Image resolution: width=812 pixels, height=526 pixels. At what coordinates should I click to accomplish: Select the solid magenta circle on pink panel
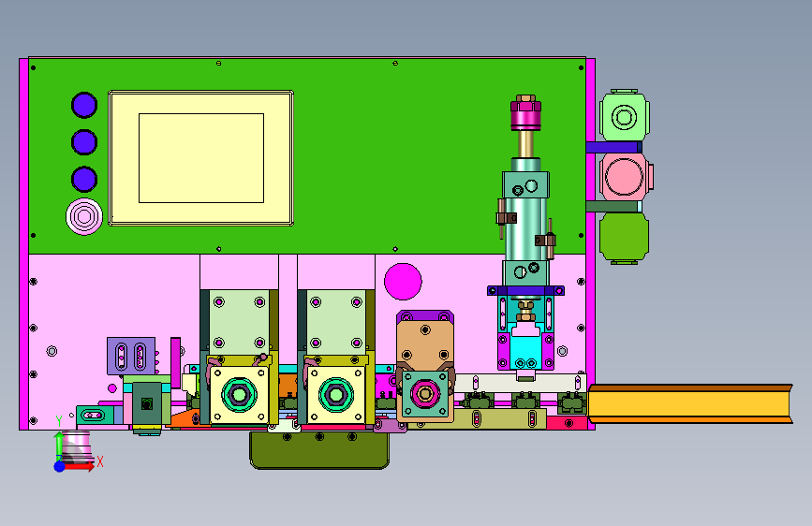point(403,281)
